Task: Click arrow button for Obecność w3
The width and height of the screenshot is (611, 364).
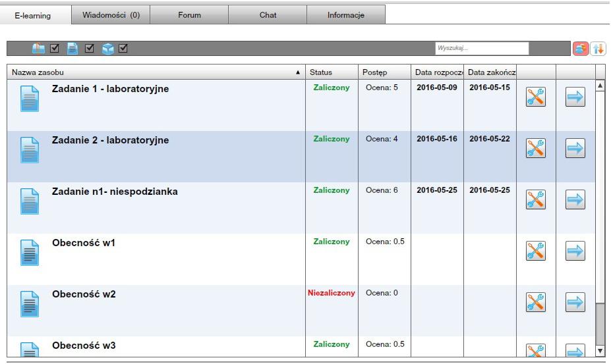Action: 575,350
